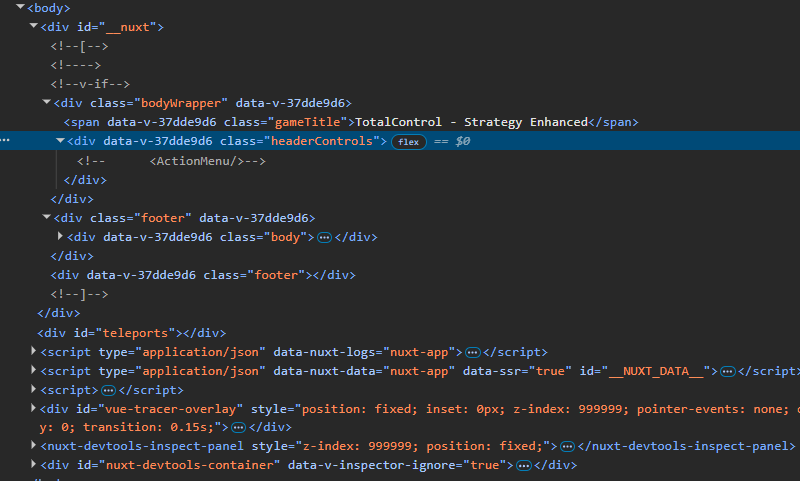Click the '__NUXT_DATA__' id value
The image size is (800, 481).
click(x=656, y=371)
